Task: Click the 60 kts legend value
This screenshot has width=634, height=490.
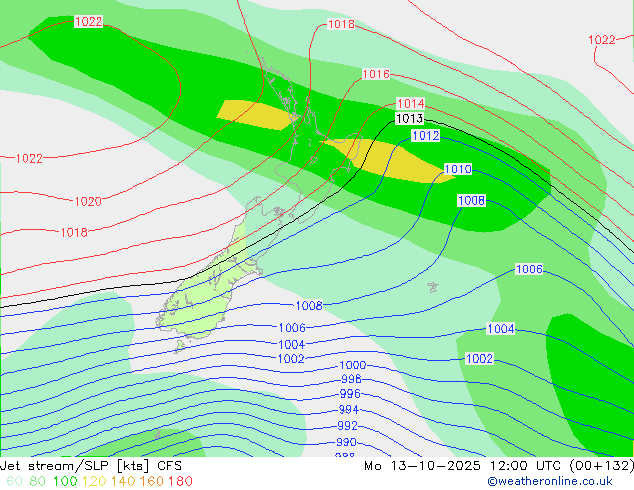Action: 15,481
